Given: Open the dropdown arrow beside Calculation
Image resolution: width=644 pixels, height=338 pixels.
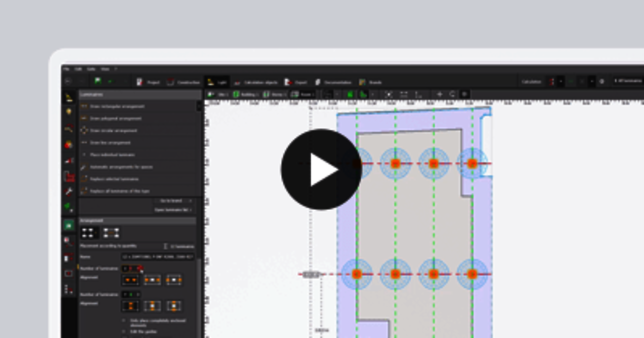Looking at the screenshot, I should [561, 81].
